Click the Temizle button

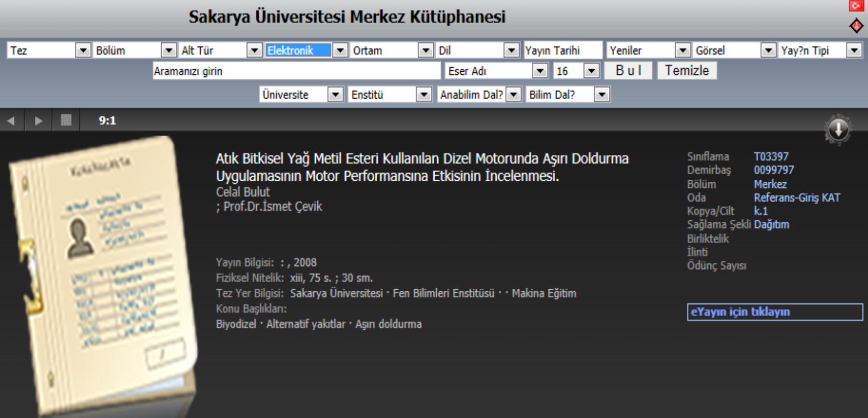click(687, 70)
